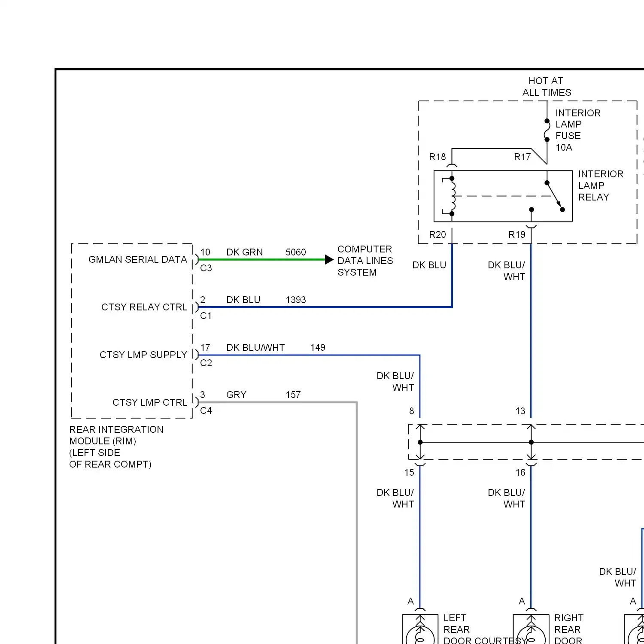Click the R20 terminal label
The height and width of the screenshot is (644, 644).
(437, 235)
